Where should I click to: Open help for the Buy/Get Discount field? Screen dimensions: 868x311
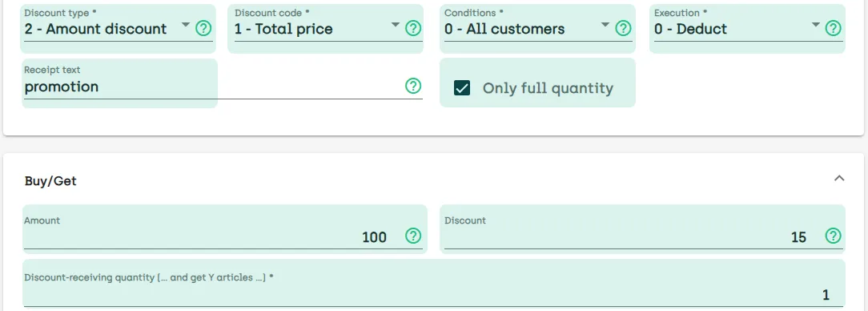click(x=833, y=236)
